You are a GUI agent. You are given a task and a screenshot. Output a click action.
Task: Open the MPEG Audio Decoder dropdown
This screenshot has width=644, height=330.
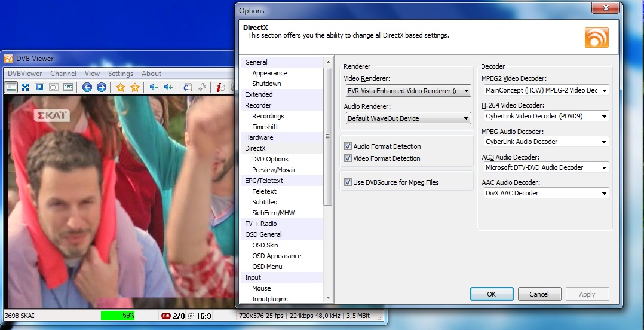coord(546,142)
